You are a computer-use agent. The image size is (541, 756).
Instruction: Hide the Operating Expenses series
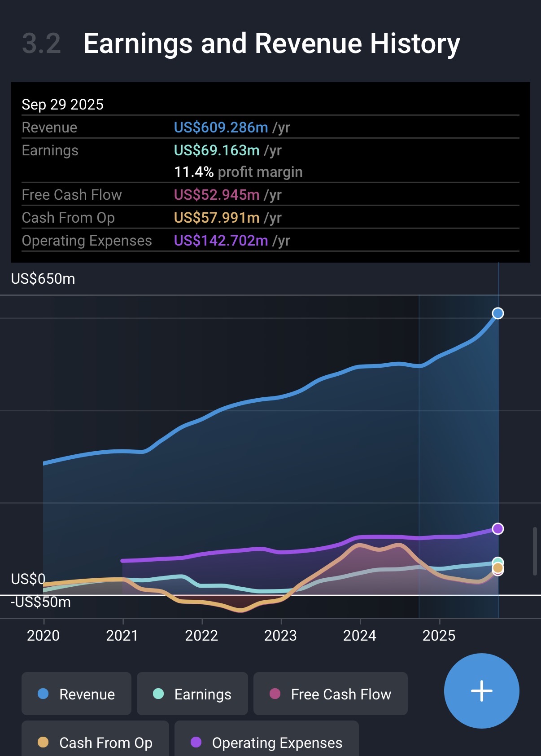(266, 742)
